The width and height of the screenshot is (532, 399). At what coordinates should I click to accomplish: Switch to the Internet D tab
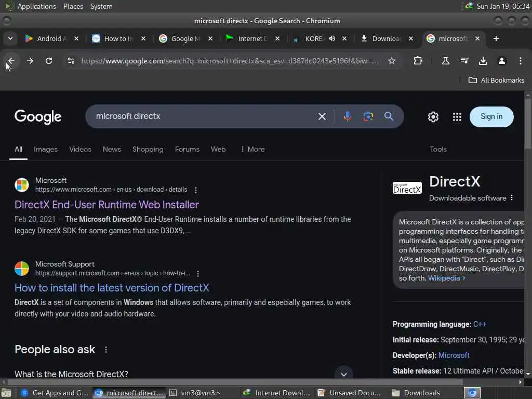252,38
